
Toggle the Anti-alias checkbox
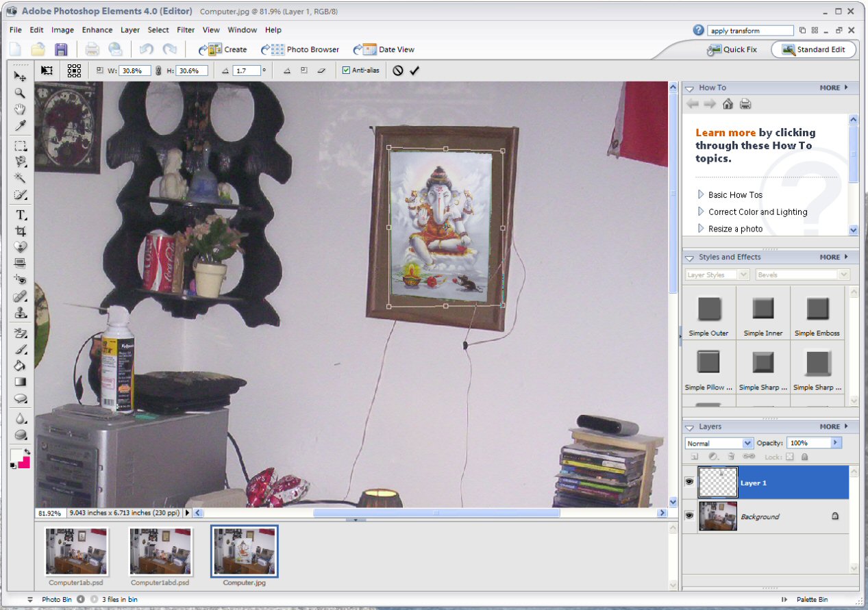(x=346, y=71)
